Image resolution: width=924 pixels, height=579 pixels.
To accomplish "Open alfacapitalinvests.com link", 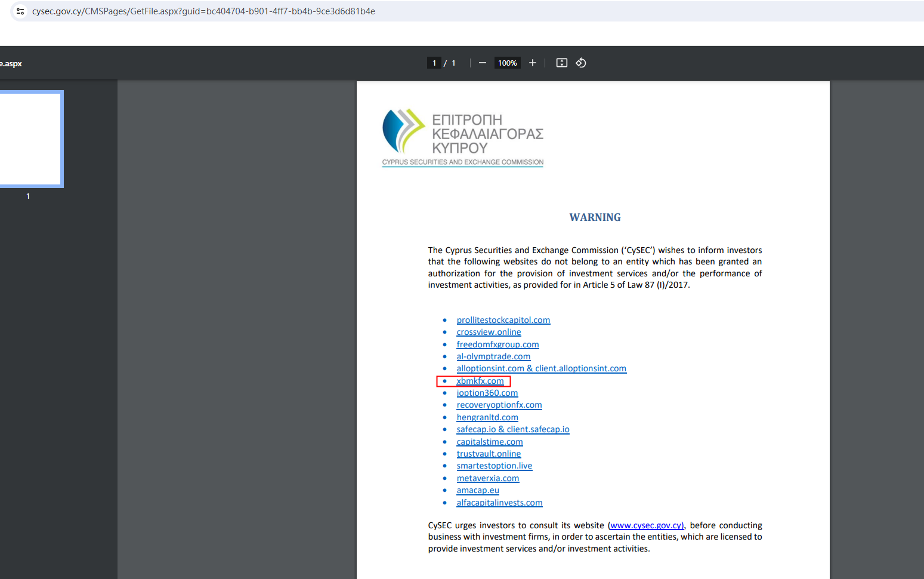I will (x=499, y=503).
